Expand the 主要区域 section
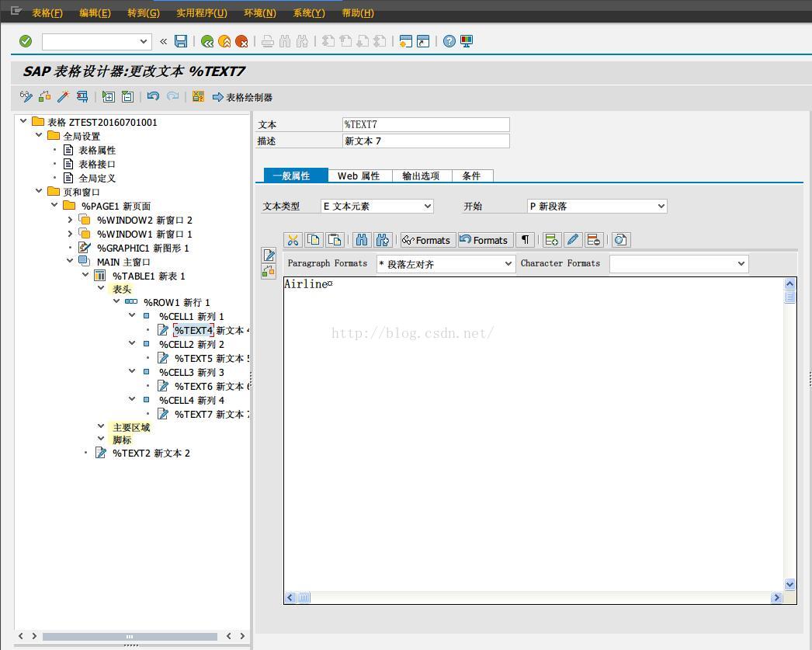This screenshot has width=812, height=650. pos(101,426)
